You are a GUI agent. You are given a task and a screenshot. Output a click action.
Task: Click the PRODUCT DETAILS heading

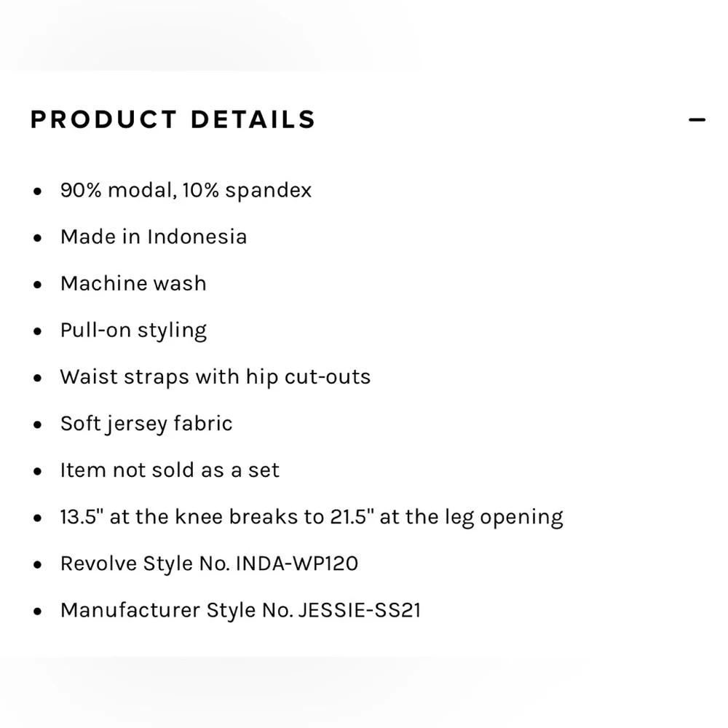[173, 119]
